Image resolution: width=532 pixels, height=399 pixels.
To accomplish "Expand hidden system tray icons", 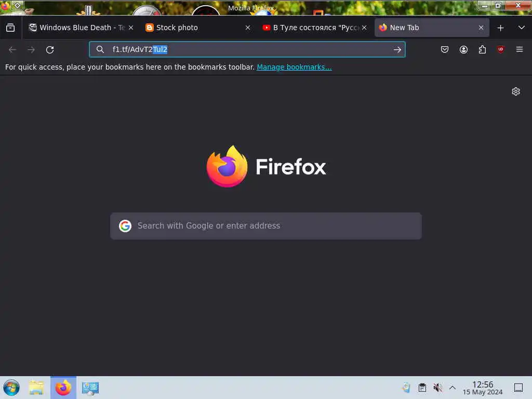I will pos(453,388).
